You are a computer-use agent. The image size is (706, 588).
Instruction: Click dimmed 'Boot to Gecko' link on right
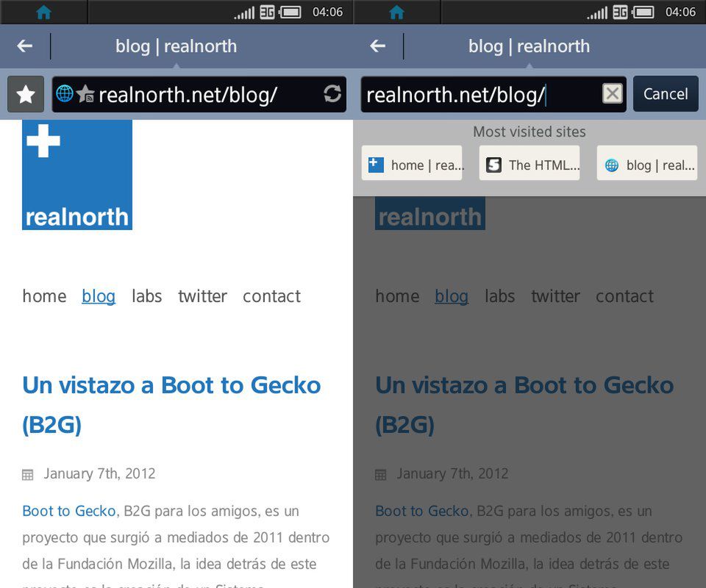[422, 511]
